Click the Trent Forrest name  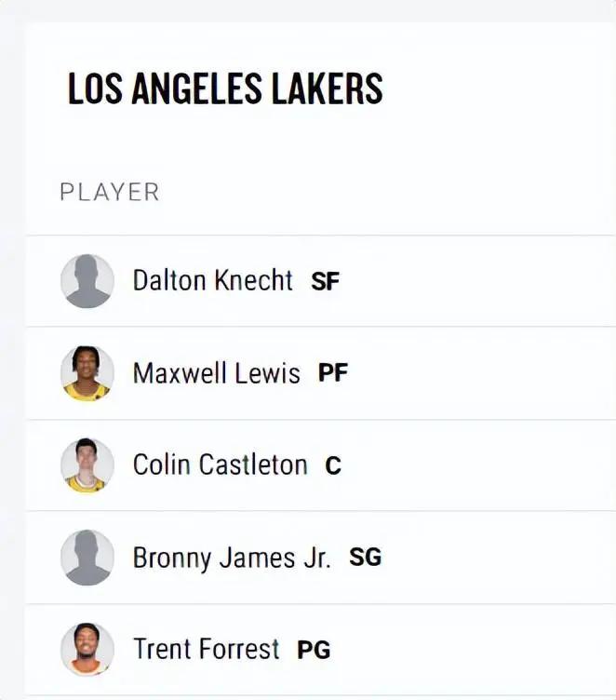(206, 649)
